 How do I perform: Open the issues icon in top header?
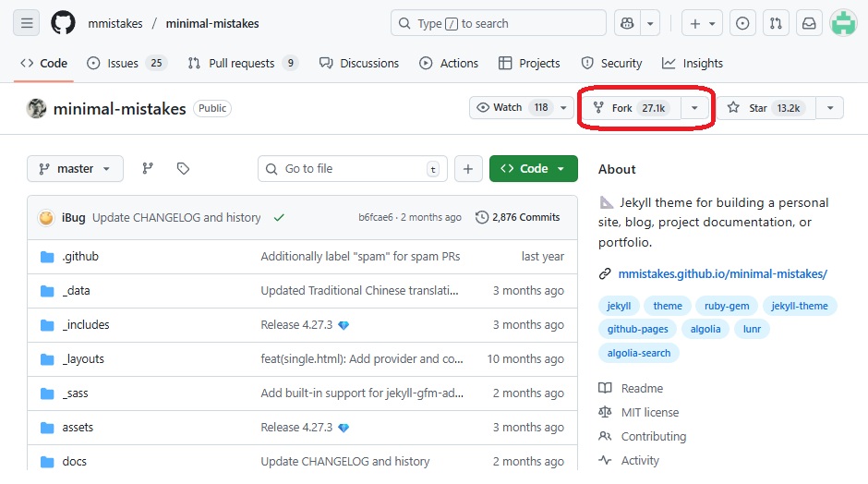(743, 23)
